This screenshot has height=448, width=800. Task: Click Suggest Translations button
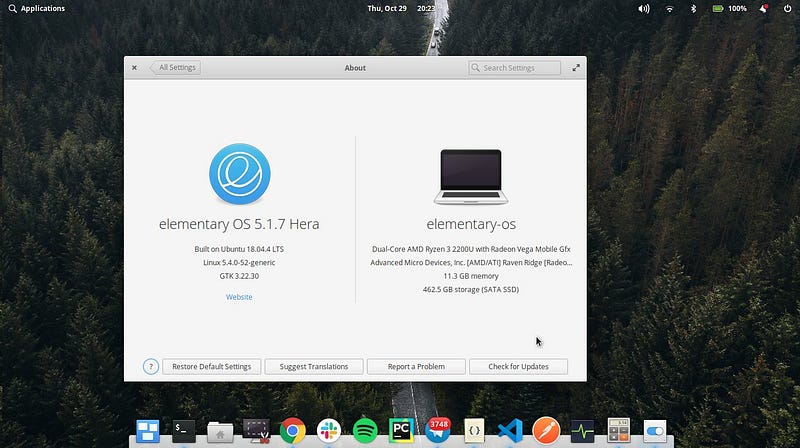(x=314, y=366)
